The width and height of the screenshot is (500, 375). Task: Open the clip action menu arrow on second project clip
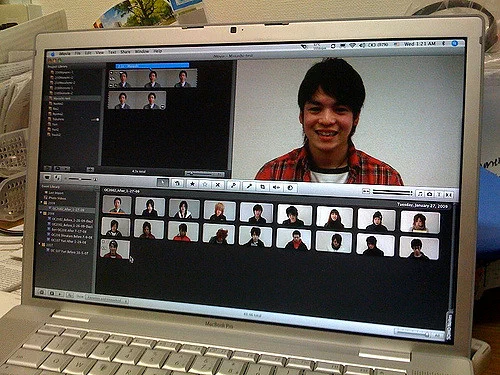click(163, 107)
